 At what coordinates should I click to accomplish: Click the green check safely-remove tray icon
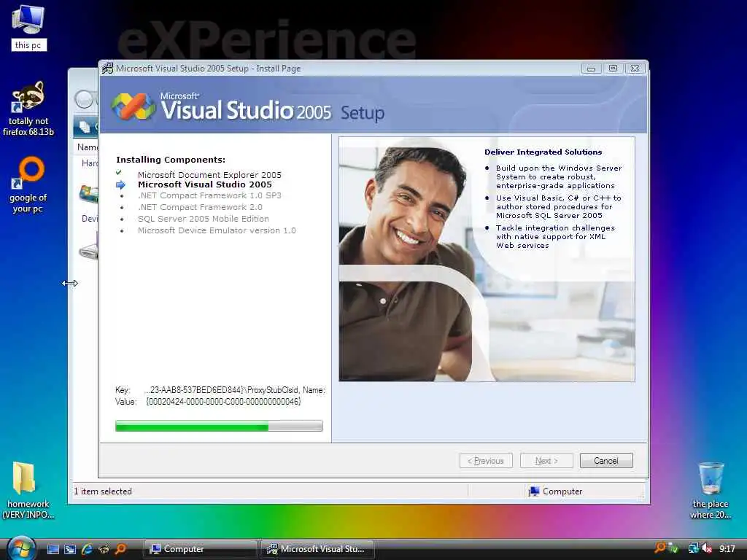click(x=673, y=549)
